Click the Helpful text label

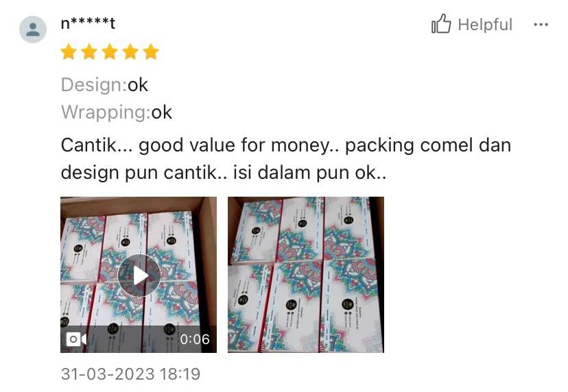point(485,25)
